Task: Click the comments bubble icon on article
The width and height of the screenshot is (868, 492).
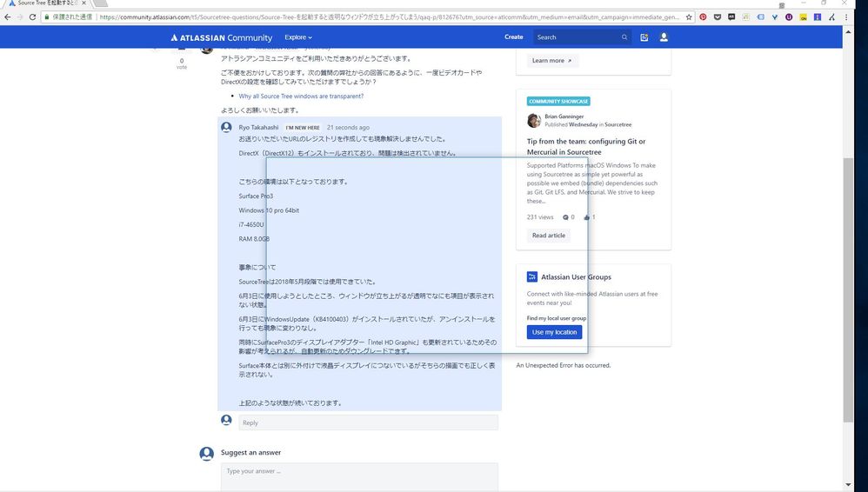Action: (565, 217)
